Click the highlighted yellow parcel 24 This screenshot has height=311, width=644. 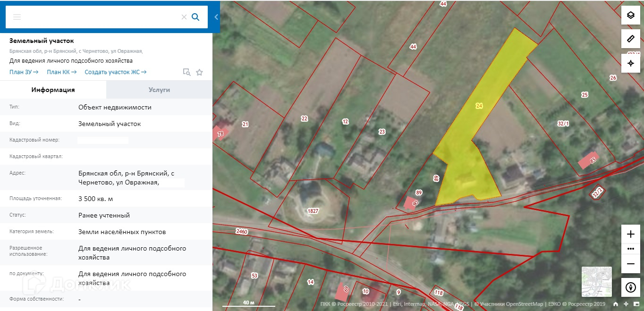[479, 106]
